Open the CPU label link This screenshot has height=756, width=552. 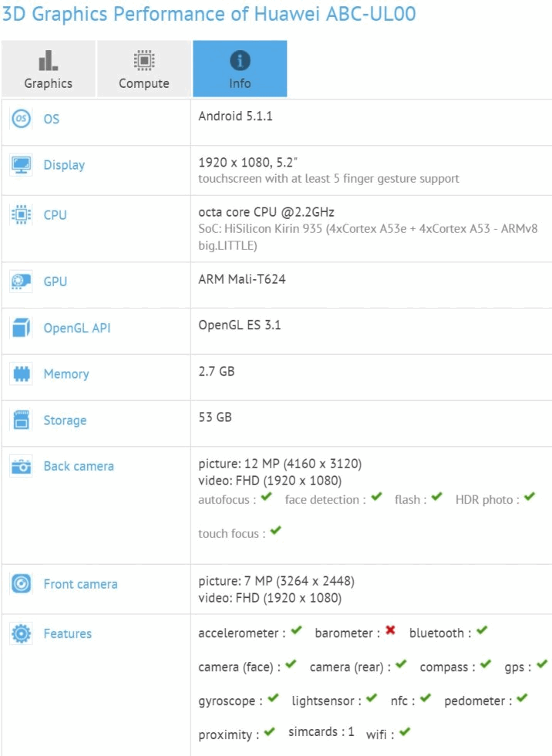55,215
